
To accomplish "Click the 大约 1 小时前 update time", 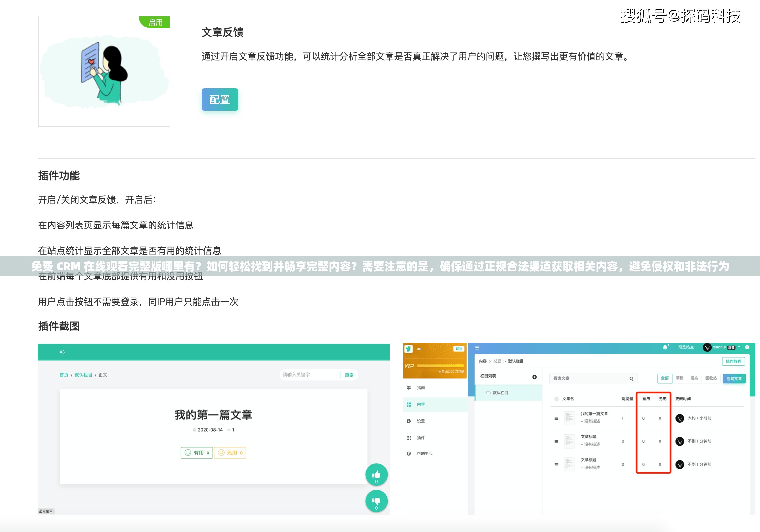I will 699,418.
